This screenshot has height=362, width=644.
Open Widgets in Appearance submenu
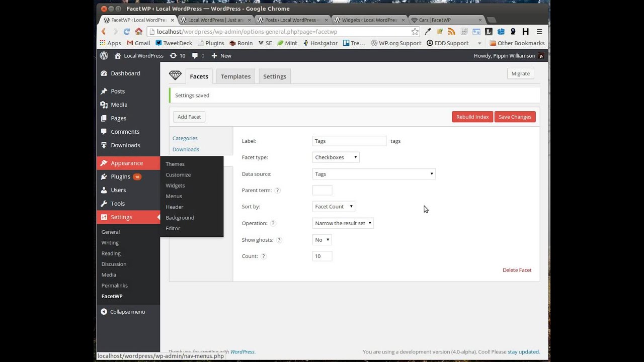(x=175, y=186)
